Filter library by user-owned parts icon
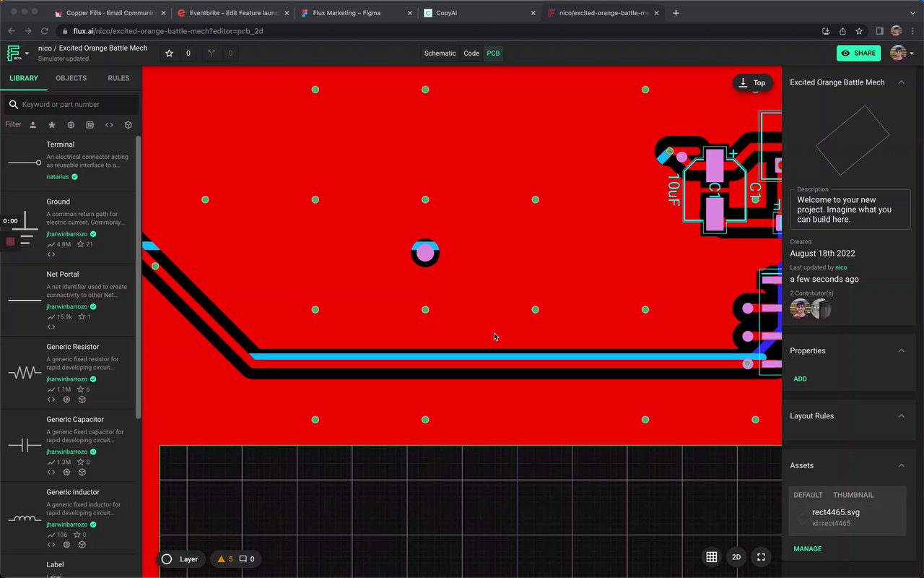Screen dimensions: 924x578 [x=32, y=125]
